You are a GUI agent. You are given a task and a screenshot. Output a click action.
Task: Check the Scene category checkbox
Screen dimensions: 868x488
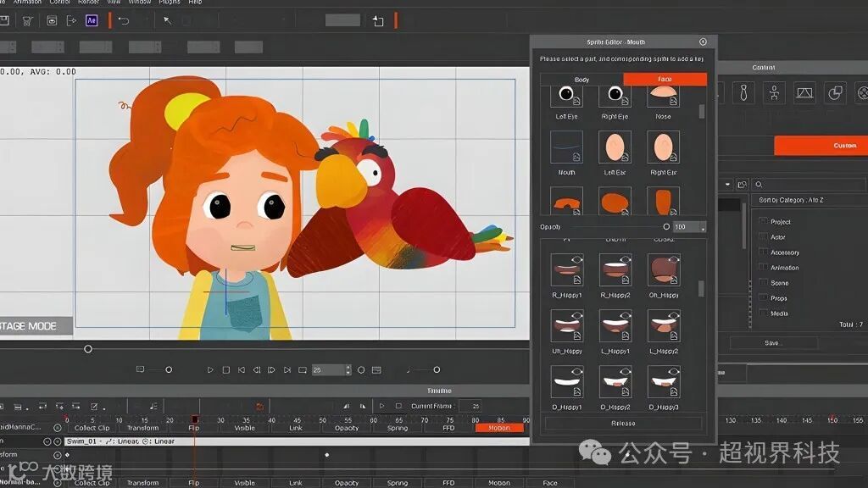coord(763,282)
